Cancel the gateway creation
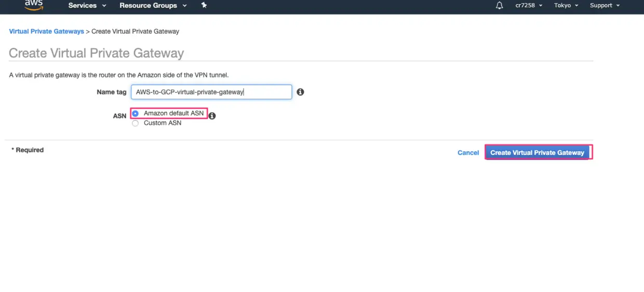Screen dimensions: 644x292 point(468,152)
